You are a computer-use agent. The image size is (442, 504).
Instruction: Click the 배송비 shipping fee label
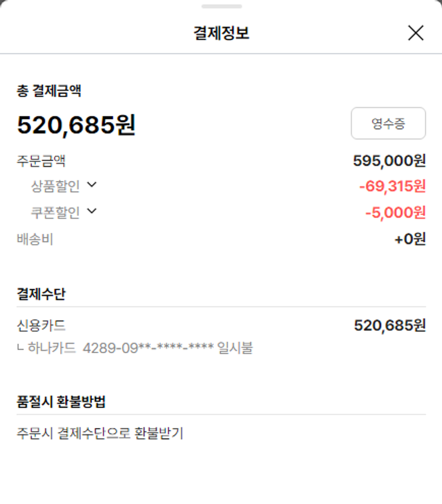[35, 239]
